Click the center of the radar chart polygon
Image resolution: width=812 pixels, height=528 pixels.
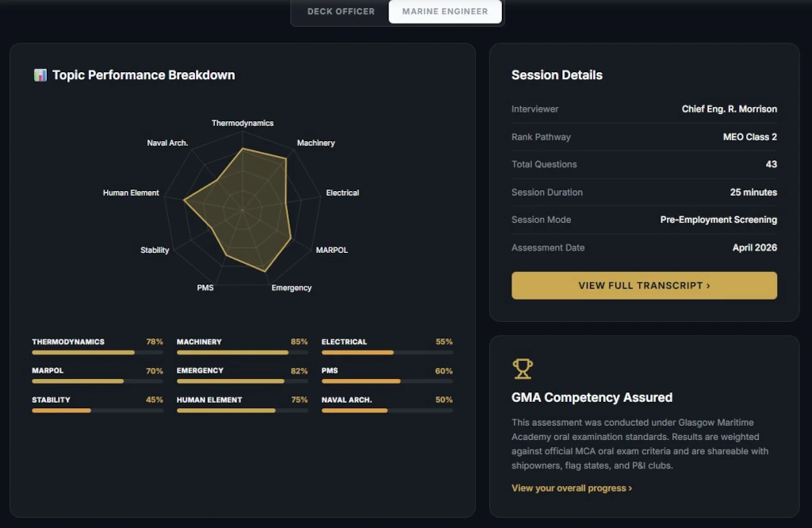point(243,209)
